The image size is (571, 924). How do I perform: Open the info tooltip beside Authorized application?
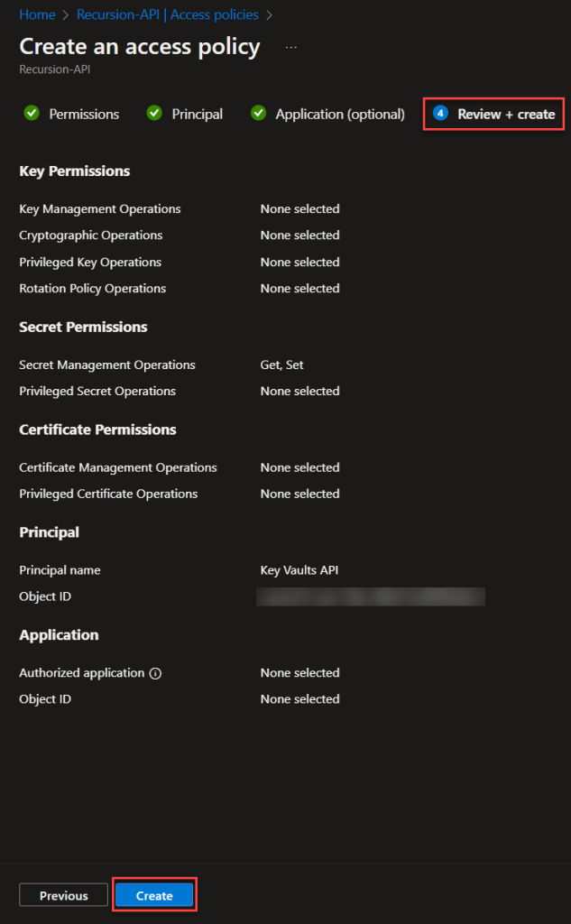tap(155, 672)
